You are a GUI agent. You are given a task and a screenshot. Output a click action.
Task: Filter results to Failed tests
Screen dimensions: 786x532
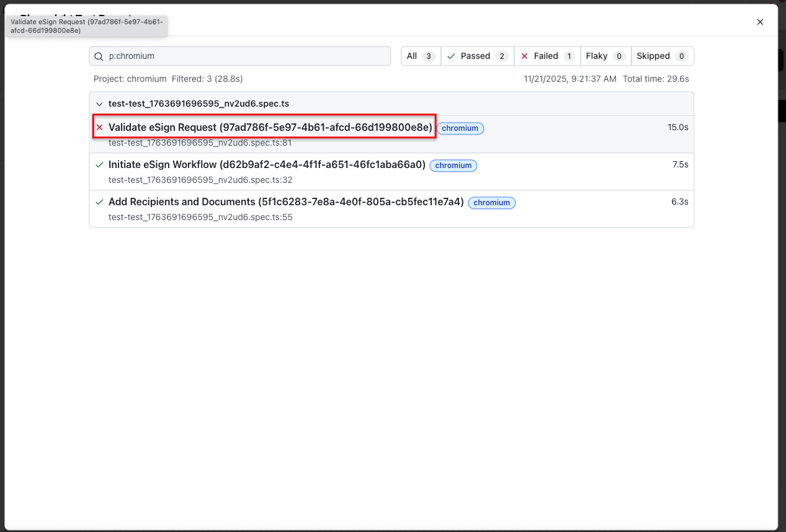point(547,56)
